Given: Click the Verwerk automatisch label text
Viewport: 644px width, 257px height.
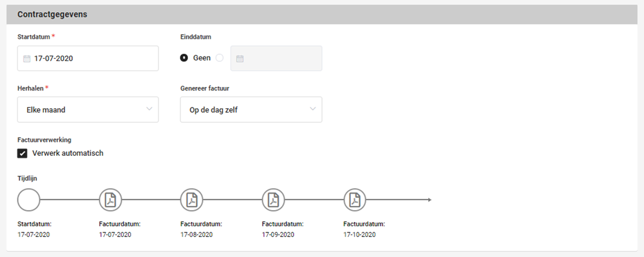Looking at the screenshot, I should 68,153.
